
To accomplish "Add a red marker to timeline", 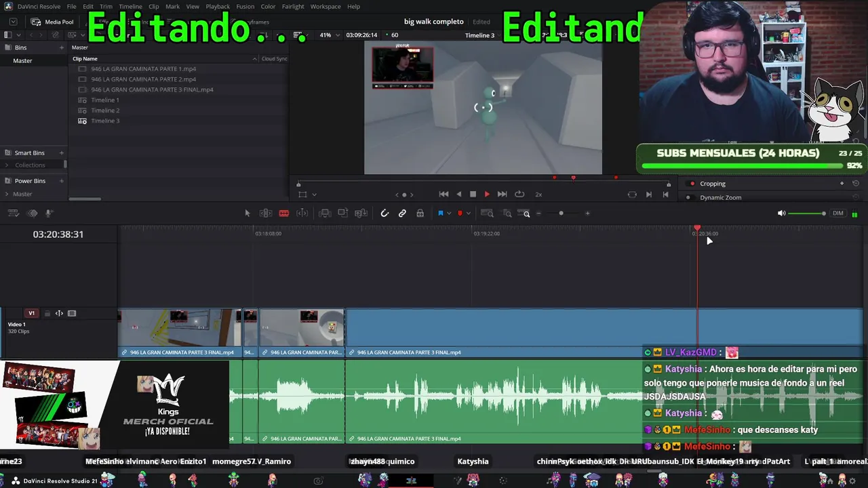I will point(460,213).
